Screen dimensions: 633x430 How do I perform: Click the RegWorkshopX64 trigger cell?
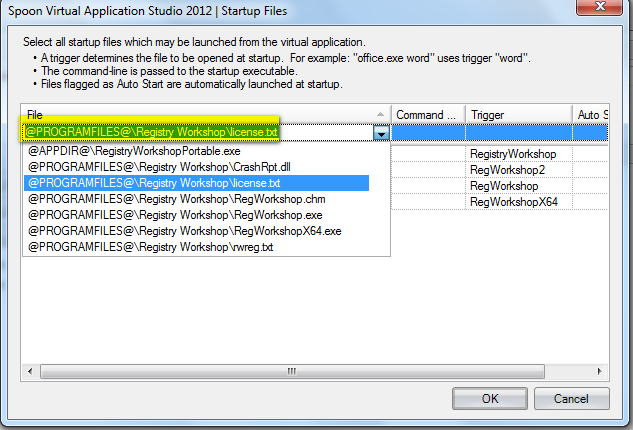pos(519,202)
